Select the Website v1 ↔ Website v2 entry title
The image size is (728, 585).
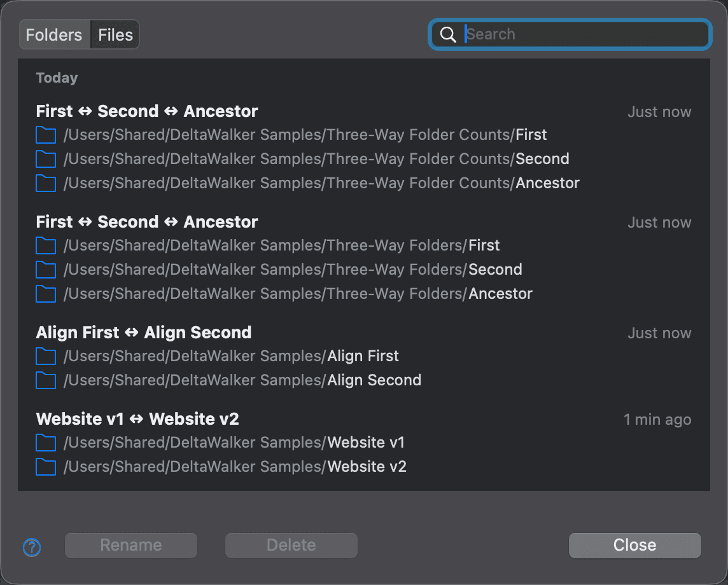pos(137,419)
